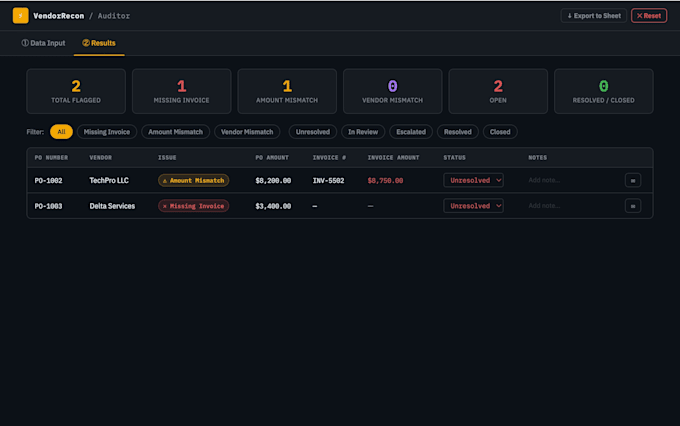This screenshot has height=426, width=680.
Task: Click the Total Flagged summary card
Action: [x=76, y=91]
